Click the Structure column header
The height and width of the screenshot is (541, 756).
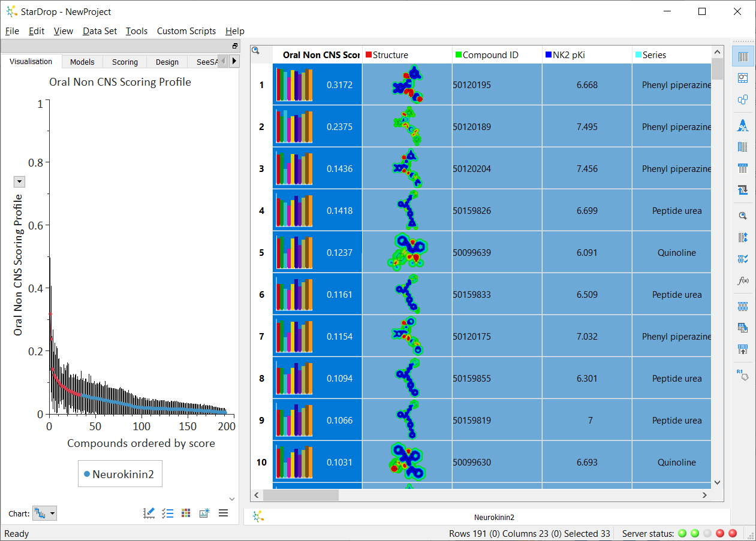[x=408, y=55]
